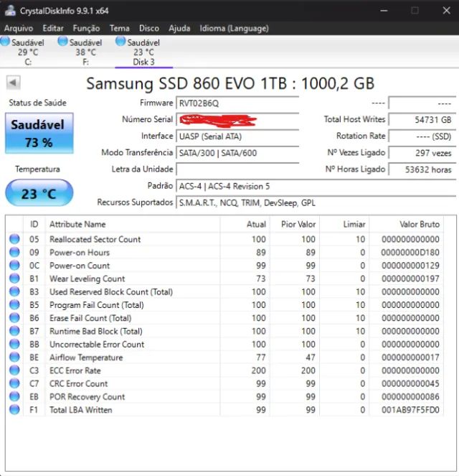Screen dimensions: 459x476
Task: Click the blue health orb above C: drive
Action: [x=5, y=42]
